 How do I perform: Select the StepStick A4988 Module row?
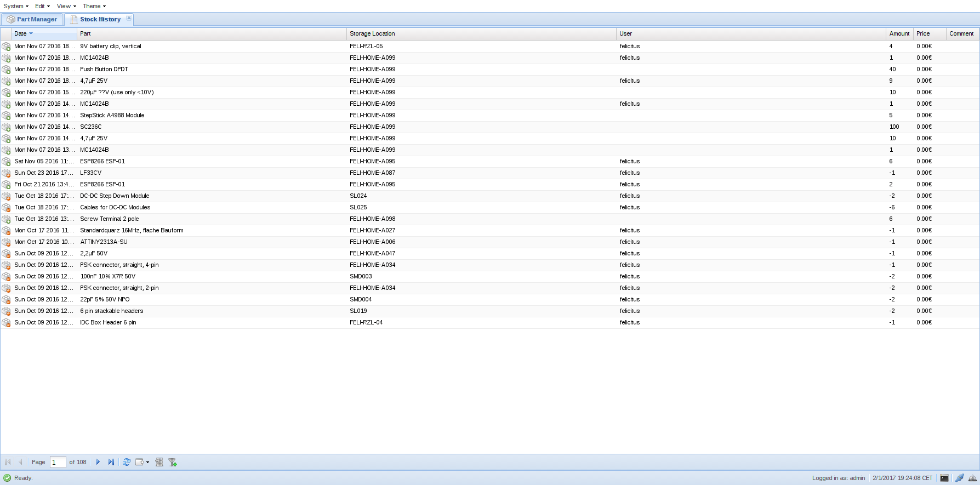(x=112, y=115)
